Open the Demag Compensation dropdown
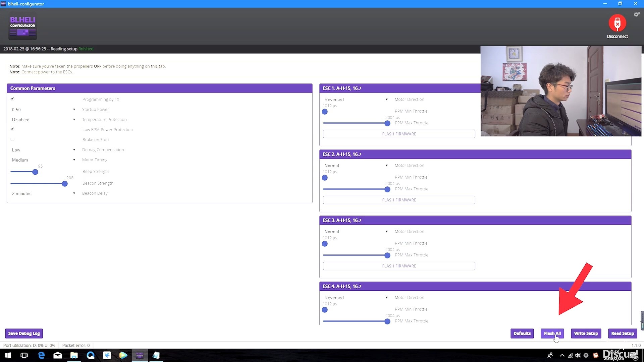 click(x=44, y=150)
